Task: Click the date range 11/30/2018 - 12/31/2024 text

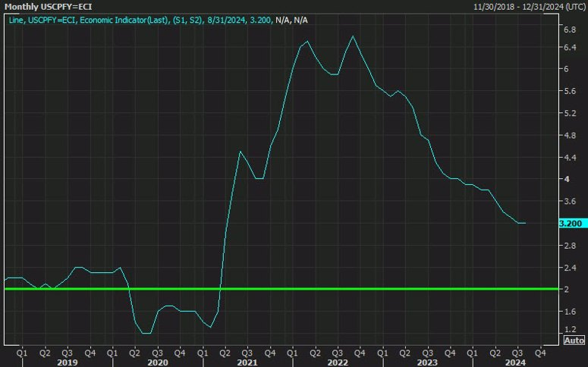Action: [529, 7]
